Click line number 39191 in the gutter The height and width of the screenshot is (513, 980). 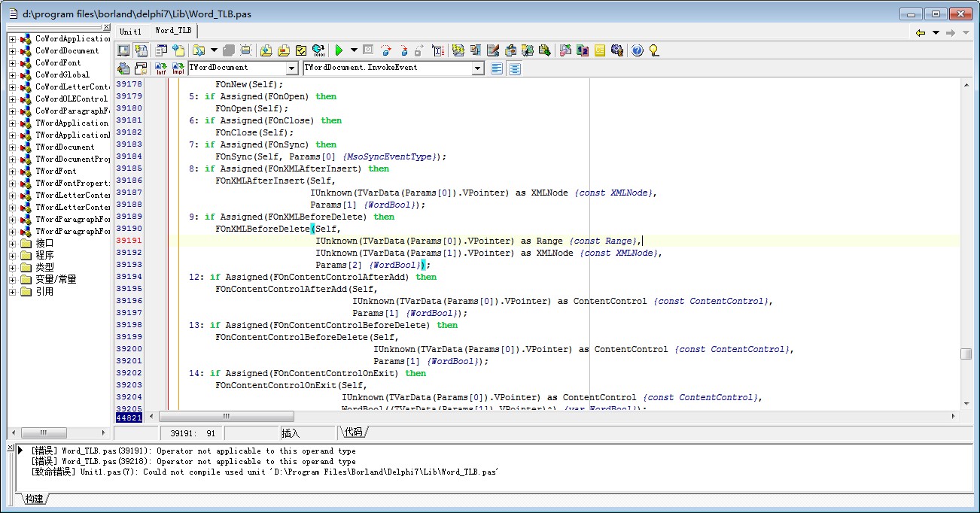point(129,241)
